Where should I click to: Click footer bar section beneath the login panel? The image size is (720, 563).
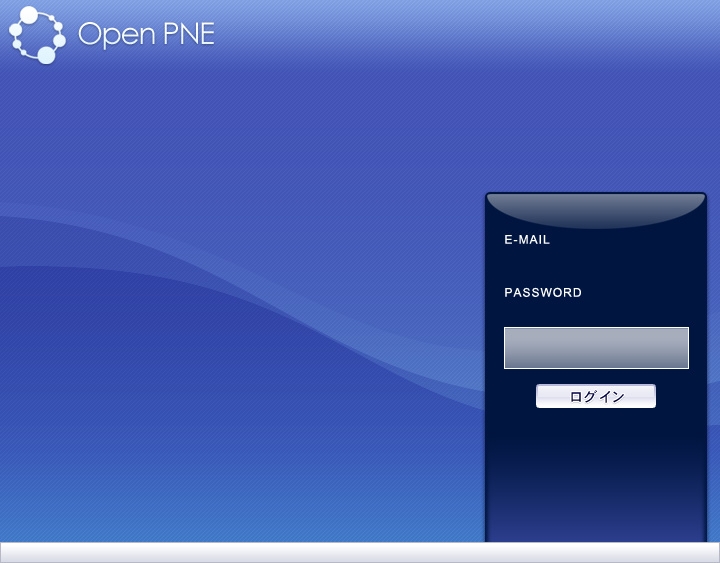596,552
